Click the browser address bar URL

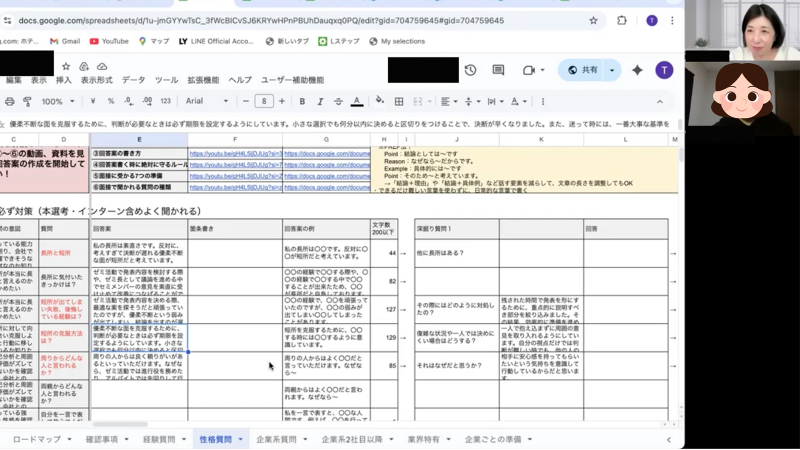[261, 20]
